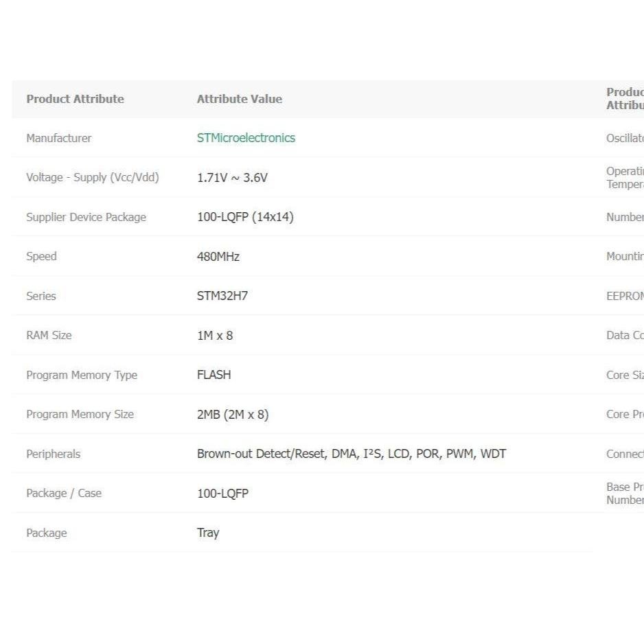Select the "2MB (2M x 8)" value
The height and width of the screenshot is (644, 644).
(x=233, y=415)
